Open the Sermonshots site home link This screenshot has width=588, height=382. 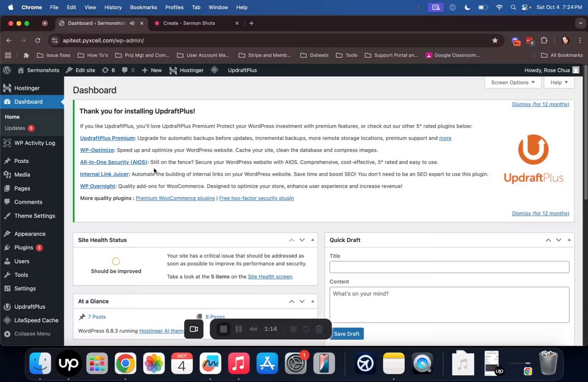pyautogui.click(x=39, y=70)
